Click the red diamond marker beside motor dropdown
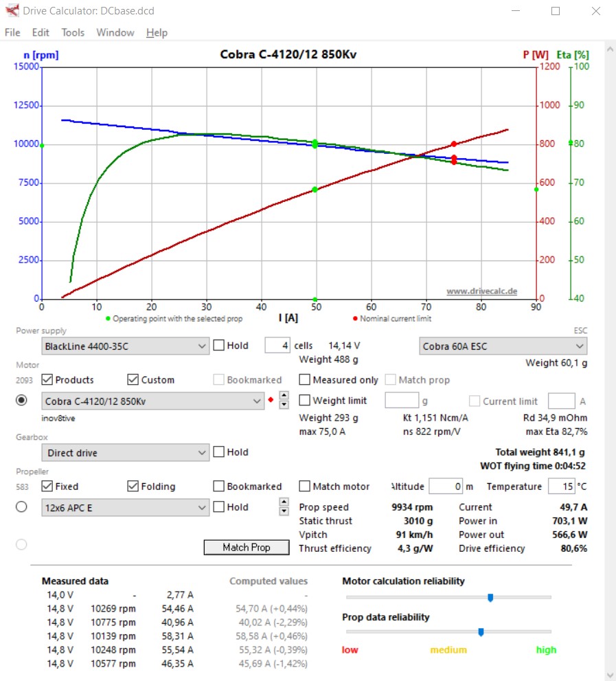This screenshot has height=681, width=616. [271, 399]
